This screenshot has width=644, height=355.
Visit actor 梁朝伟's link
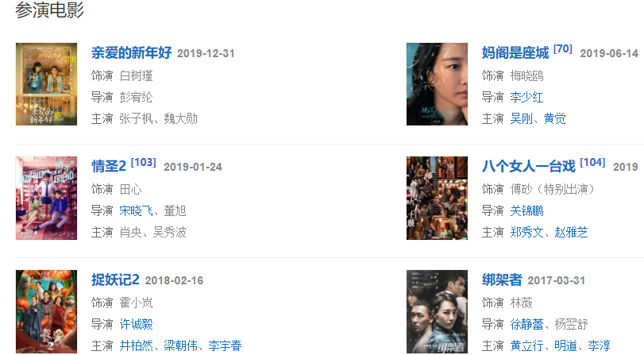click(180, 345)
